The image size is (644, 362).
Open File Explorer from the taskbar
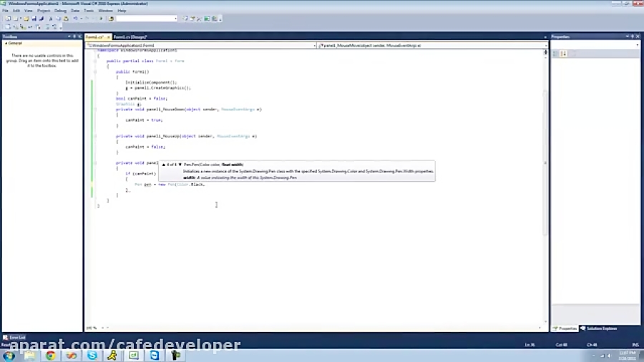click(x=29, y=356)
